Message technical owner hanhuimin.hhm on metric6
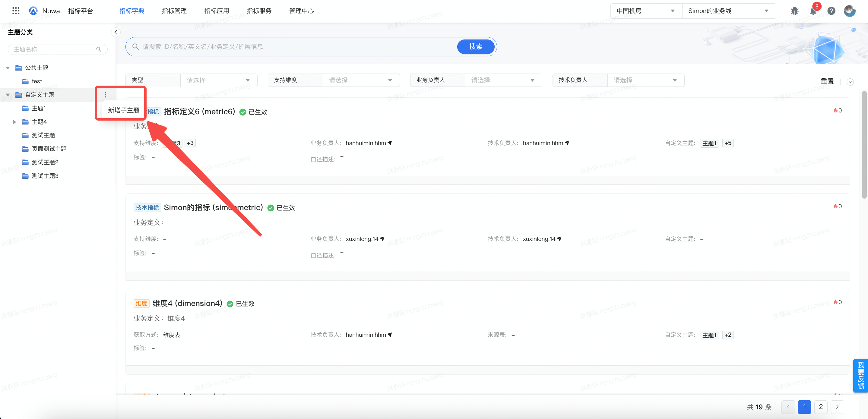 pos(567,143)
